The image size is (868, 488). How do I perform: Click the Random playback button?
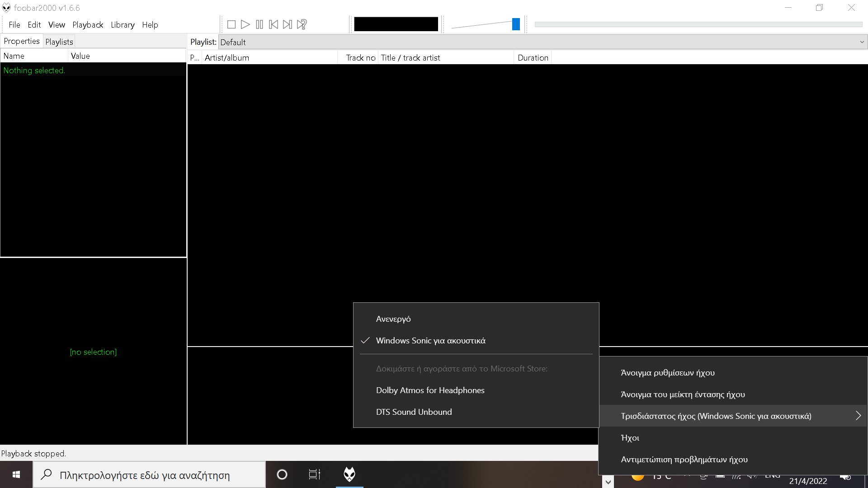click(x=302, y=24)
